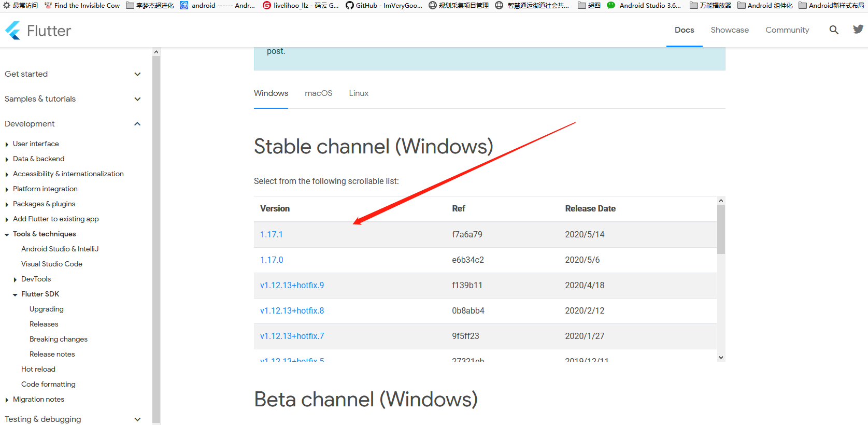Open the Android Studio 3.6 bookmark
868x425 pixels.
pos(644,5)
